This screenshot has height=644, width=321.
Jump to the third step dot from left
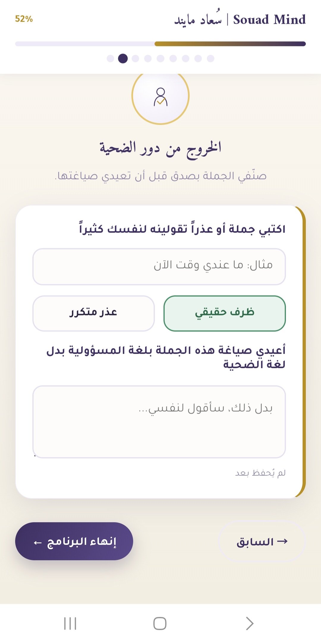[135, 58]
